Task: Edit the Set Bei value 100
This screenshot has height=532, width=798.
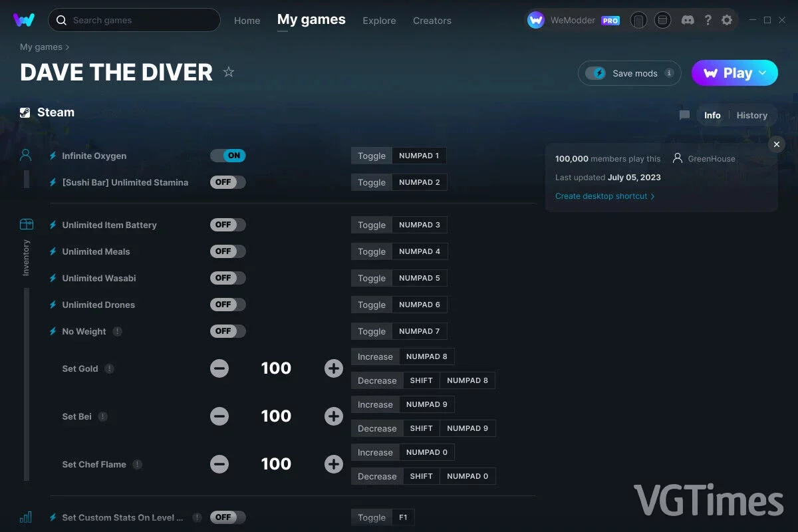Action: [x=276, y=416]
